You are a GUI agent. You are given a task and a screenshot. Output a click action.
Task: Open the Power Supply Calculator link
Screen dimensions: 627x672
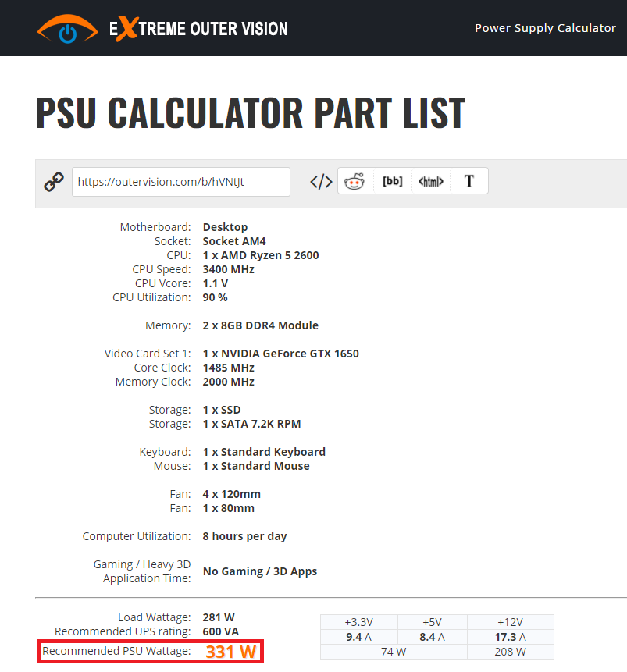(545, 28)
